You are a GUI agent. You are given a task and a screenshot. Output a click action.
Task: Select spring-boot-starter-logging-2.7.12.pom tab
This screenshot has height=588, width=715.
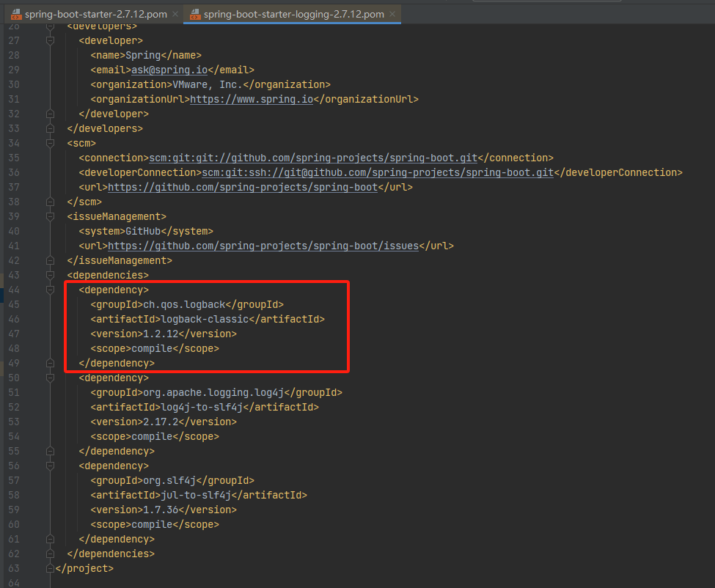click(293, 14)
